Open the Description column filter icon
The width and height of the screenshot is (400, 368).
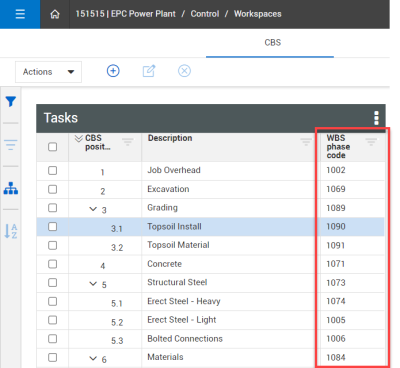(306, 142)
